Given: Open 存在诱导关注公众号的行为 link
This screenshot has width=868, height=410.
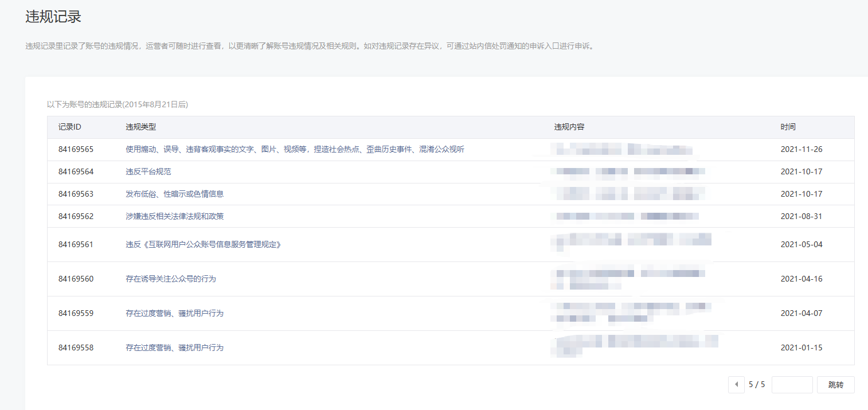Looking at the screenshot, I should [x=171, y=279].
